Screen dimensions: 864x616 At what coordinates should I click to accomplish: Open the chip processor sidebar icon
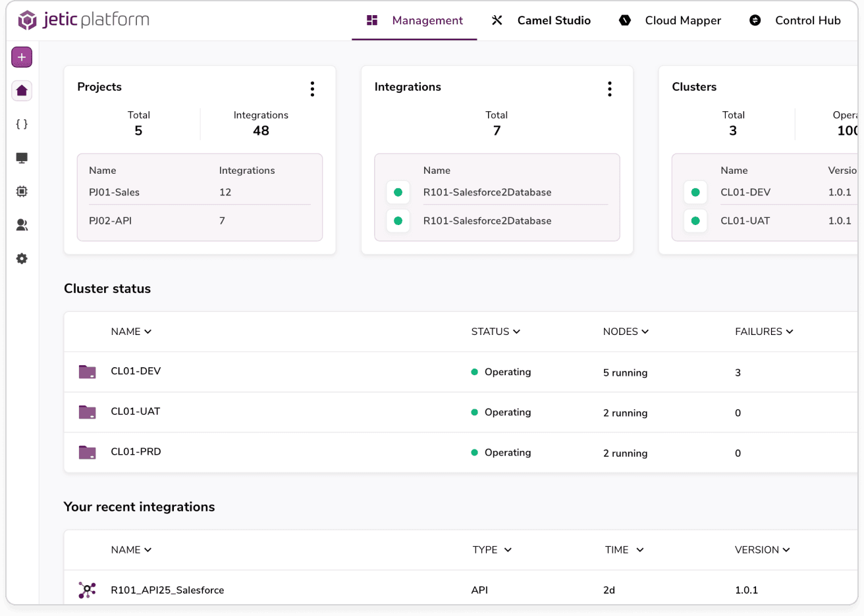click(x=22, y=192)
